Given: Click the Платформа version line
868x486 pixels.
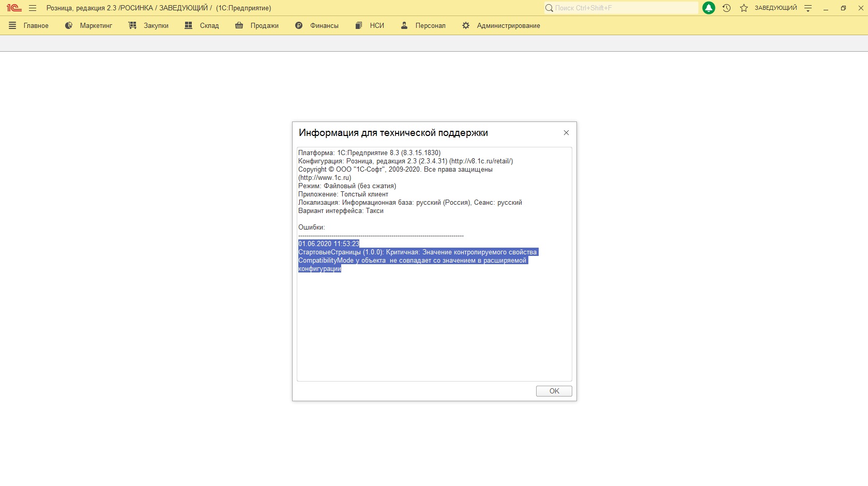Looking at the screenshot, I should click(x=369, y=153).
